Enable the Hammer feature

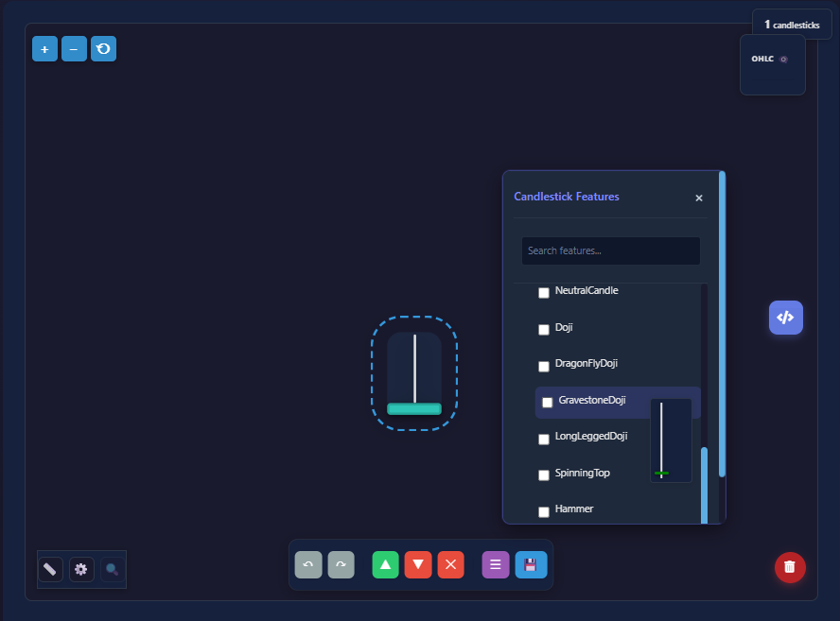point(544,510)
